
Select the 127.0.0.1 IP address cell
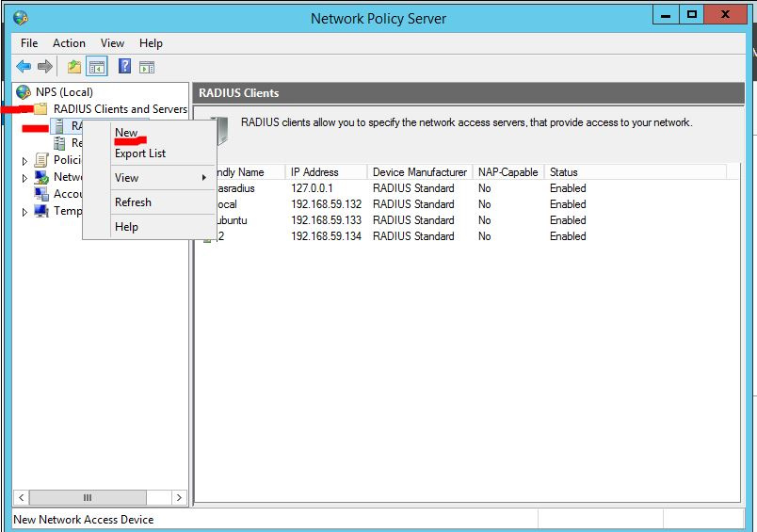coord(312,188)
